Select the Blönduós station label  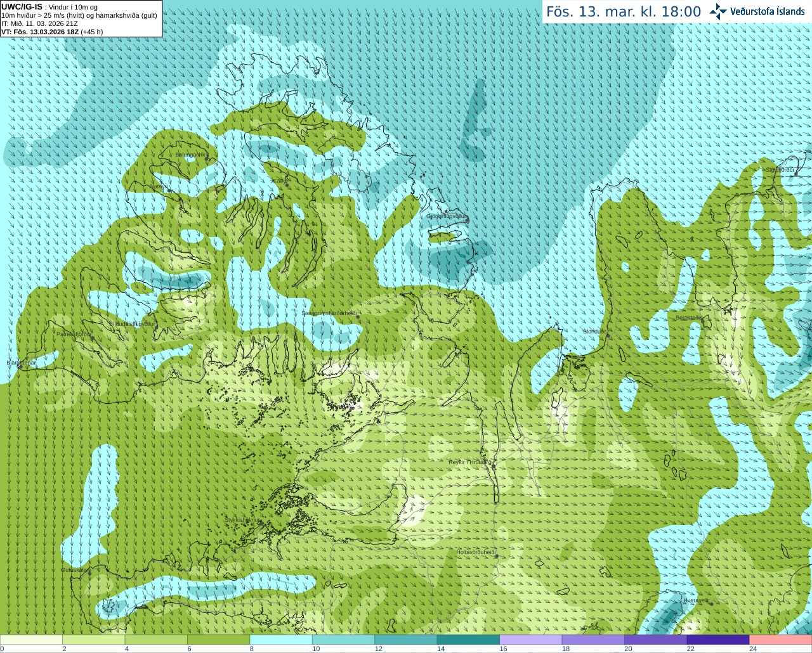595,332
